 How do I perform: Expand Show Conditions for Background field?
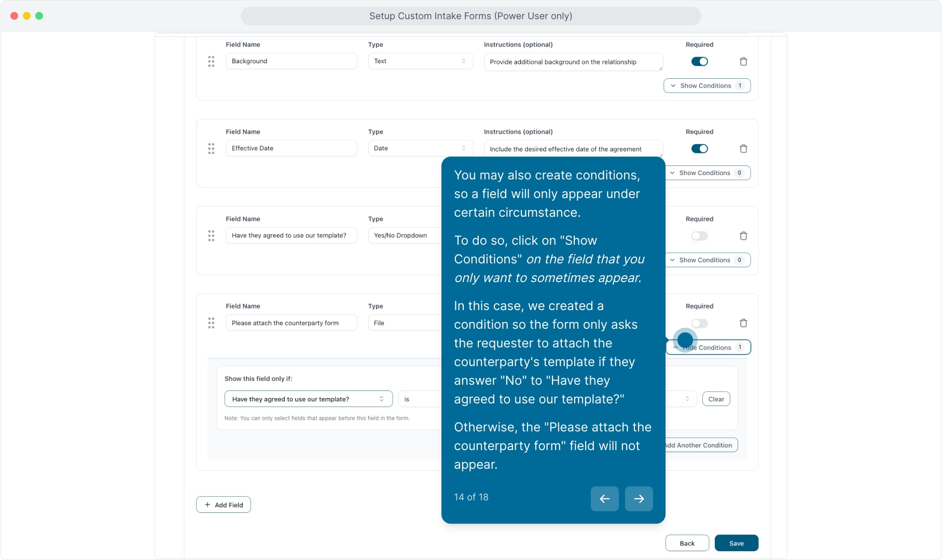click(706, 86)
